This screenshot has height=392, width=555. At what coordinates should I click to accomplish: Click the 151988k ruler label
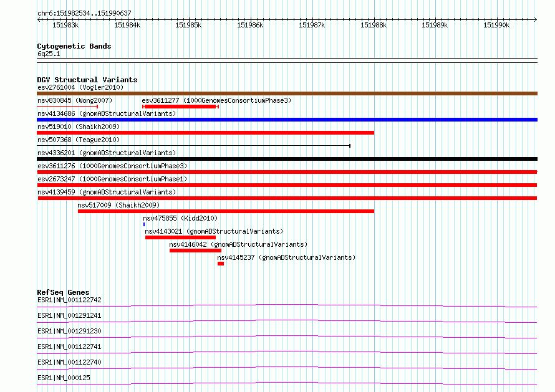(374, 25)
